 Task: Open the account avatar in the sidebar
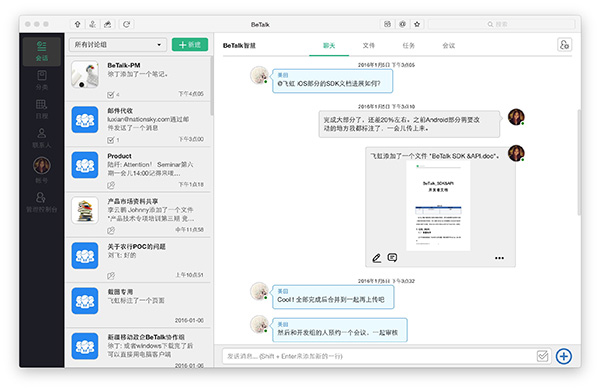[x=42, y=165]
